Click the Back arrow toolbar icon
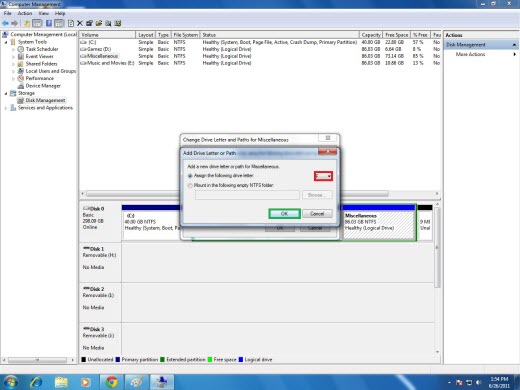The image size is (520, 390). tap(5, 23)
